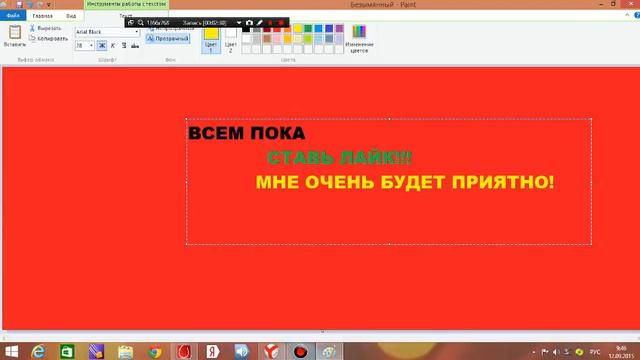640x360 pixels.
Task: Click the recorder's red pause icon
Action: [270, 23]
